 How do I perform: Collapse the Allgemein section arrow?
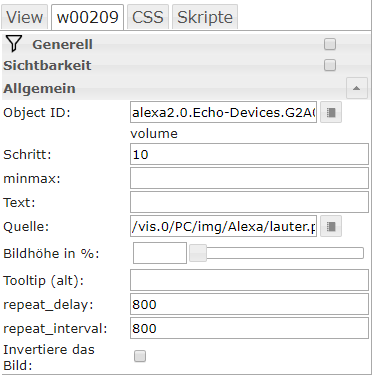coord(356,88)
